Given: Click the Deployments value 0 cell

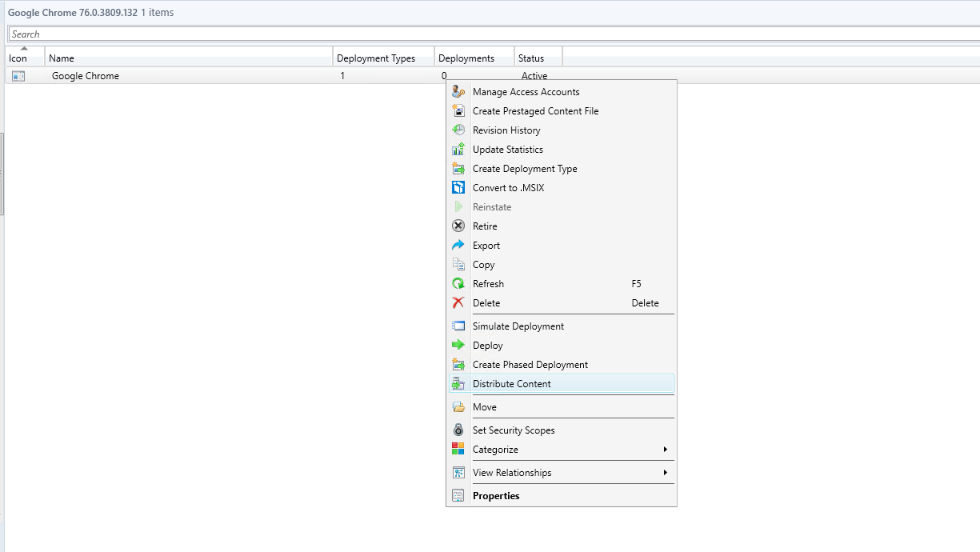Looking at the screenshot, I should pyautogui.click(x=444, y=76).
